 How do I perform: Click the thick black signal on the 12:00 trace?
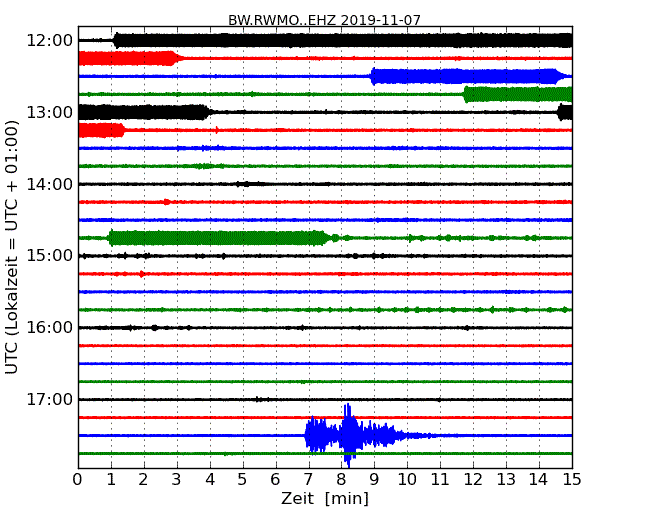point(343,41)
